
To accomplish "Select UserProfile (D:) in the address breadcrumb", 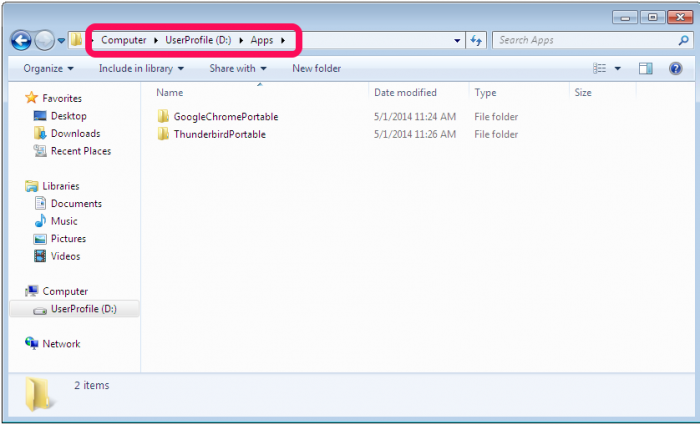I will (198, 40).
